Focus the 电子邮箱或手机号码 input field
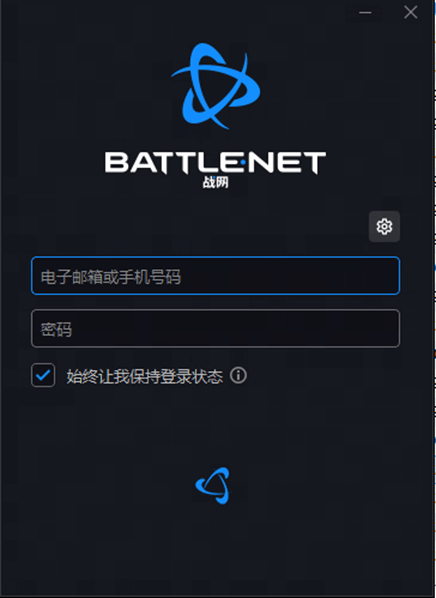 click(x=216, y=276)
